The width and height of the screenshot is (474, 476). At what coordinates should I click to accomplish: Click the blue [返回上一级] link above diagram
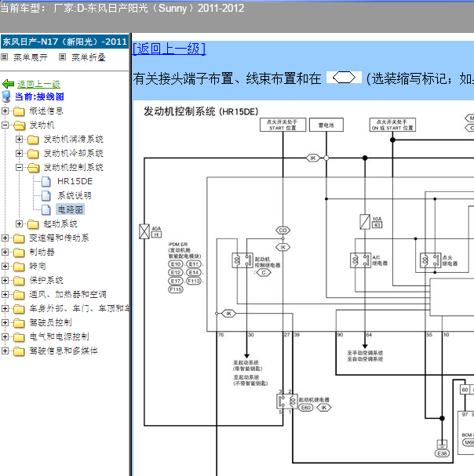[x=170, y=49]
